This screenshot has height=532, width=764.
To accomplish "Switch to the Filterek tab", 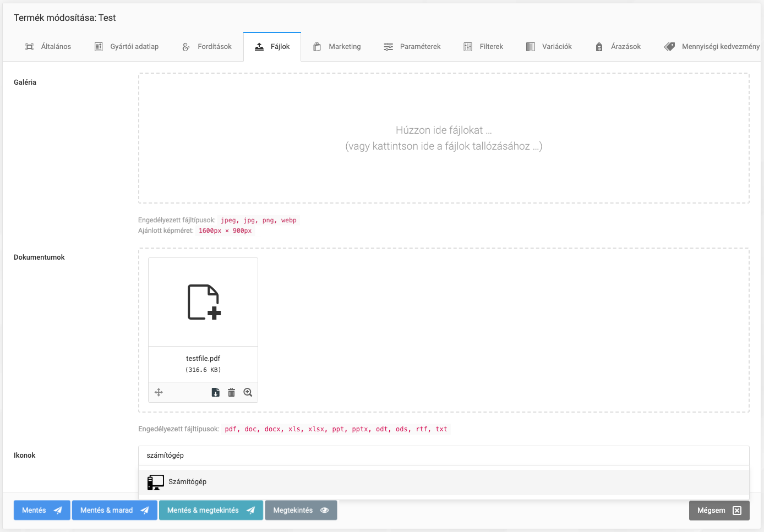I will [483, 47].
